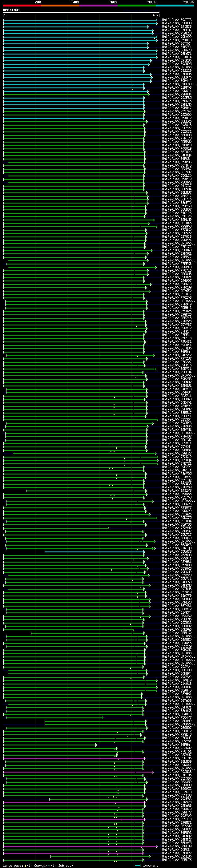The height and width of the screenshot is (868, 197).
Task: Select the BP041431 query label
Action: pyautogui.click(x=11, y=10)
